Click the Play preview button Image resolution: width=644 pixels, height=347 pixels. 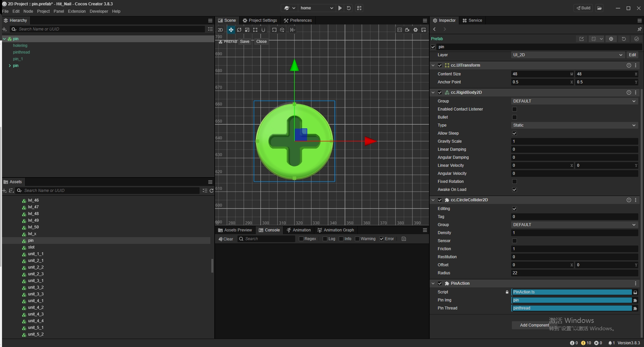click(x=340, y=8)
